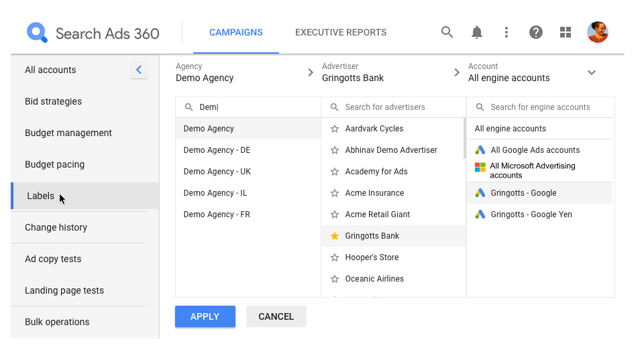644x362 pixels.
Task: Star the Acme Insurance advertiser
Action: 335,193
